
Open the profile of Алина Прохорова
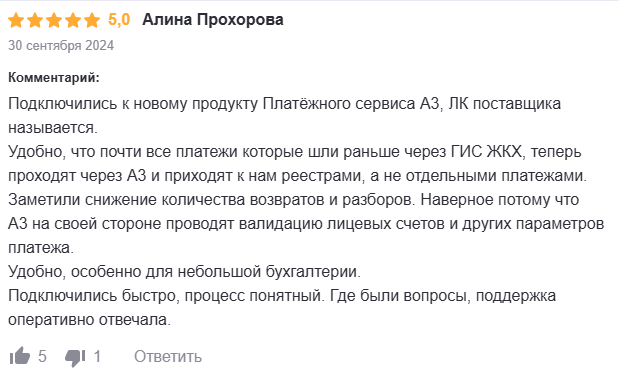(x=213, y=19)
